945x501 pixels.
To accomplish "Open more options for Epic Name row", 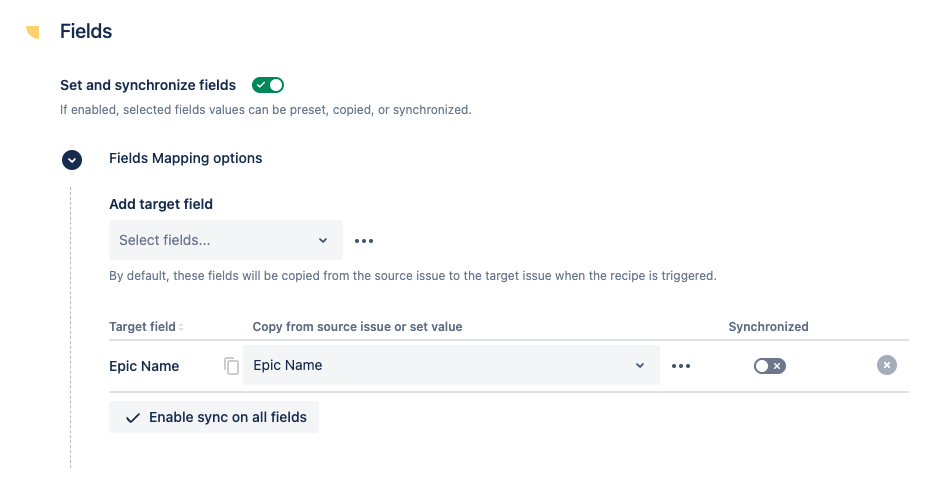I will [x=681, y=366].
